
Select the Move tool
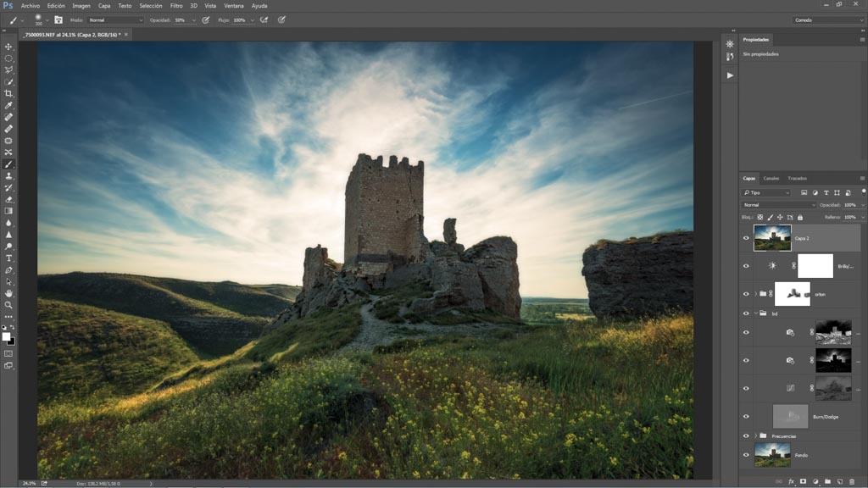(x=9, y=47)
